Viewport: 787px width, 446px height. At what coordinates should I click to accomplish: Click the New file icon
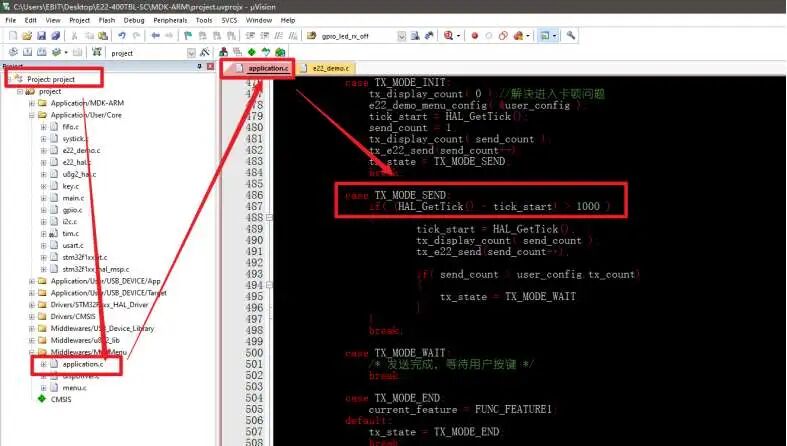12,35
